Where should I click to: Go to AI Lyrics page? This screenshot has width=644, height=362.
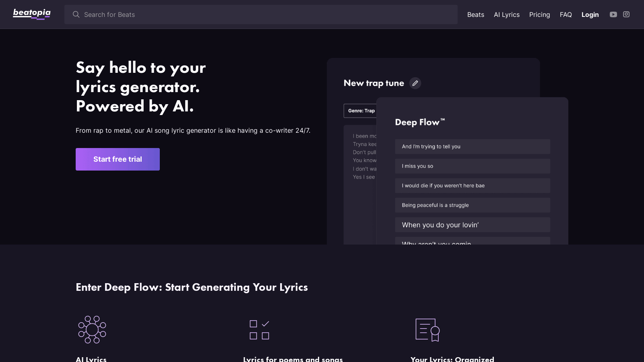(507, 14)
